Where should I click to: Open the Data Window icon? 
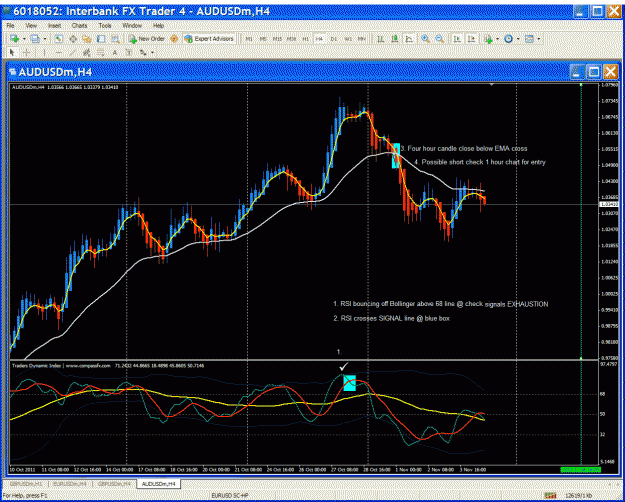pos(73,39)
